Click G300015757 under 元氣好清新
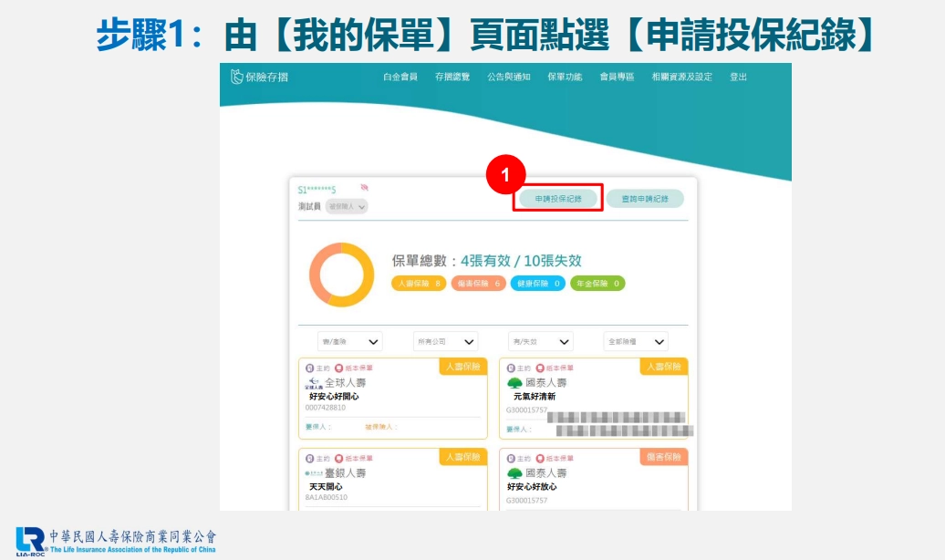 (526, 410)
